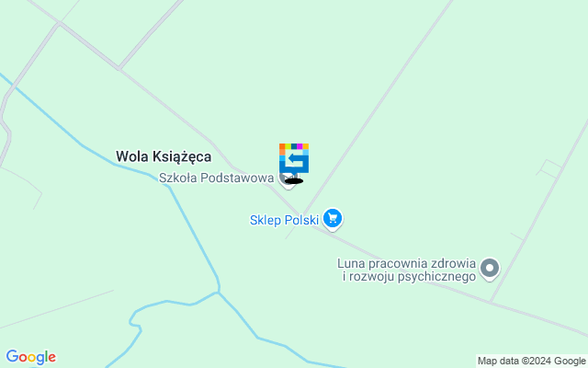The image size is (588, 368).
Task: Select the gray Luna pracownia location pin
Action: pyautogui.click(x=490, y=269)
